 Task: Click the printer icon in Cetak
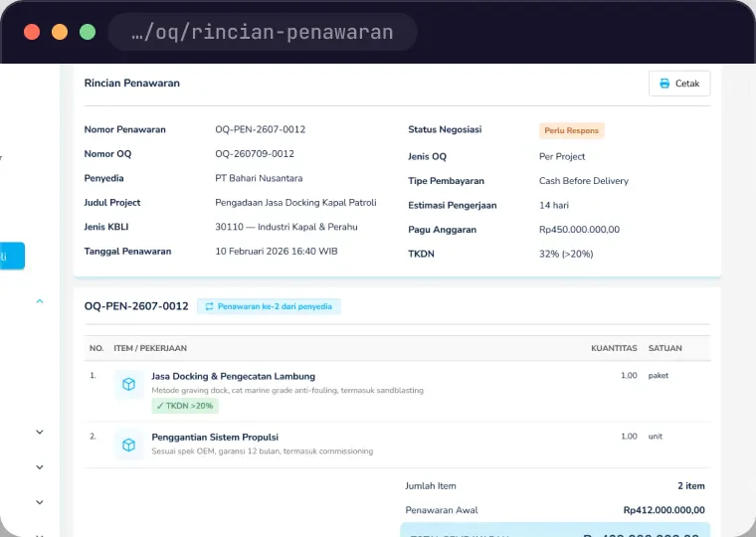[664, 84]
